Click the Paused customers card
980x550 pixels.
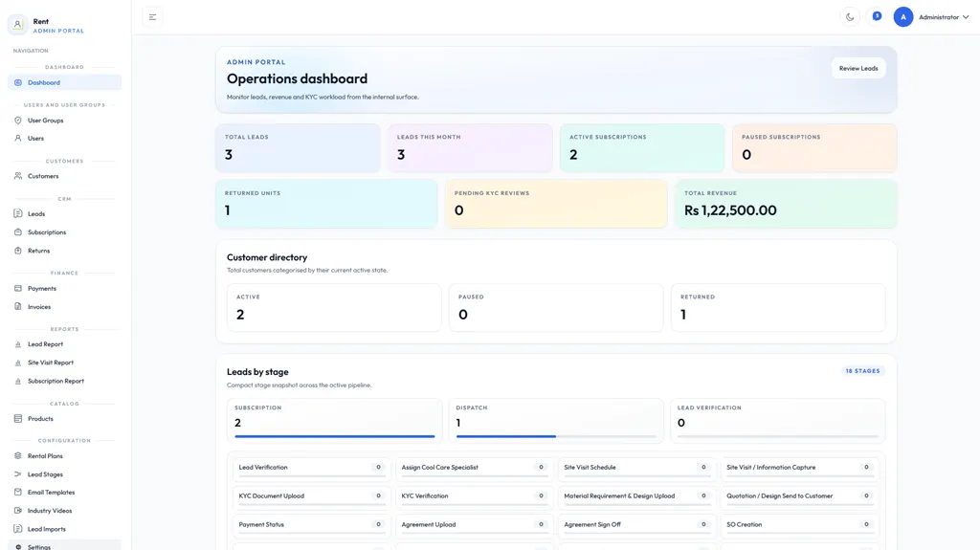click(556, 307)
